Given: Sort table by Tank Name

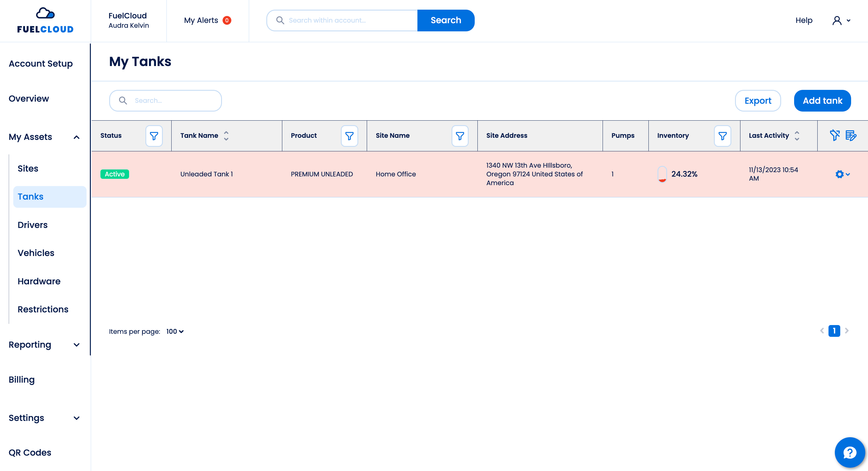Looking at the screenshot, I should coord(226,136).
